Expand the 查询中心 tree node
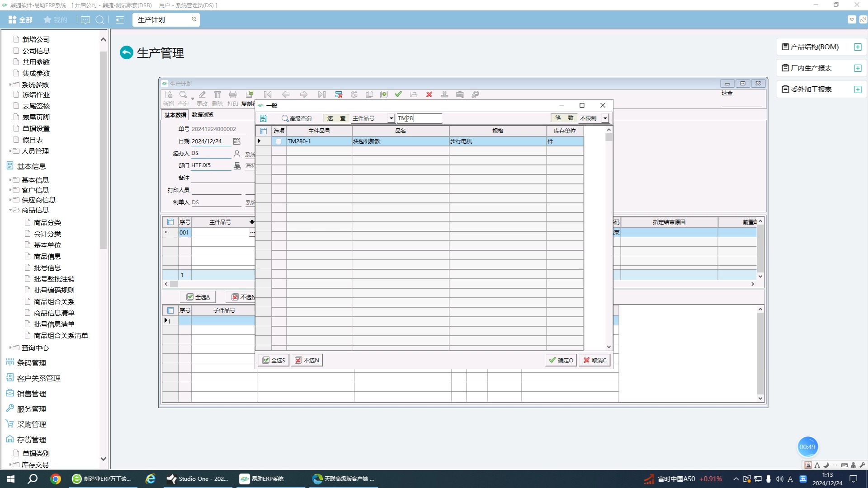Viewport: 868px width, 488px height. [x=10, y=347]
